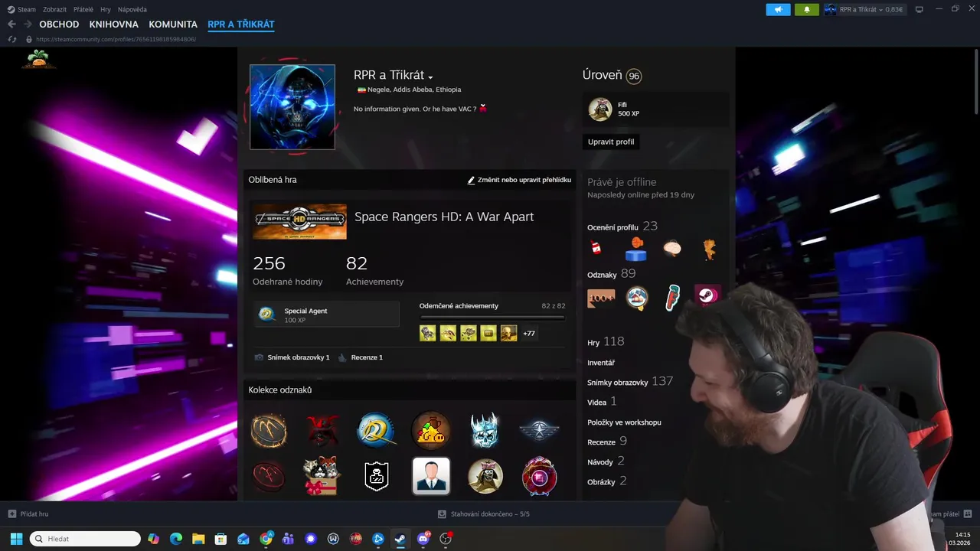Go to the OBCHOD tab
Screen dimensions: 980x551
tap(59, 24)
